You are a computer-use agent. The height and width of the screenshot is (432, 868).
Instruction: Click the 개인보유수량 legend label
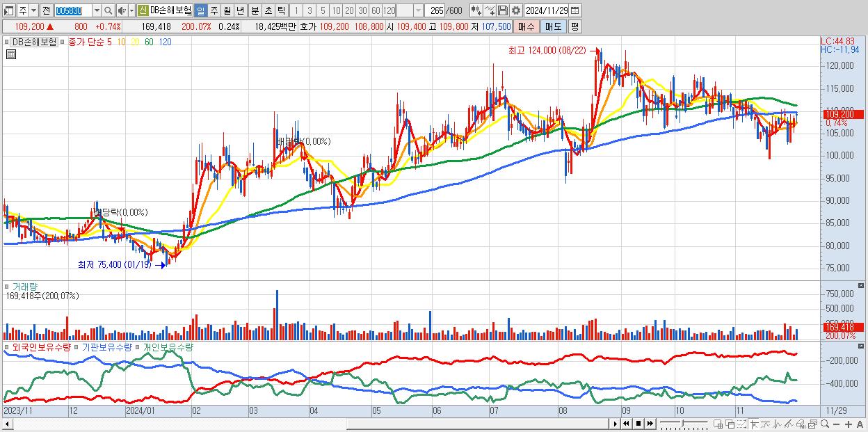169,346
